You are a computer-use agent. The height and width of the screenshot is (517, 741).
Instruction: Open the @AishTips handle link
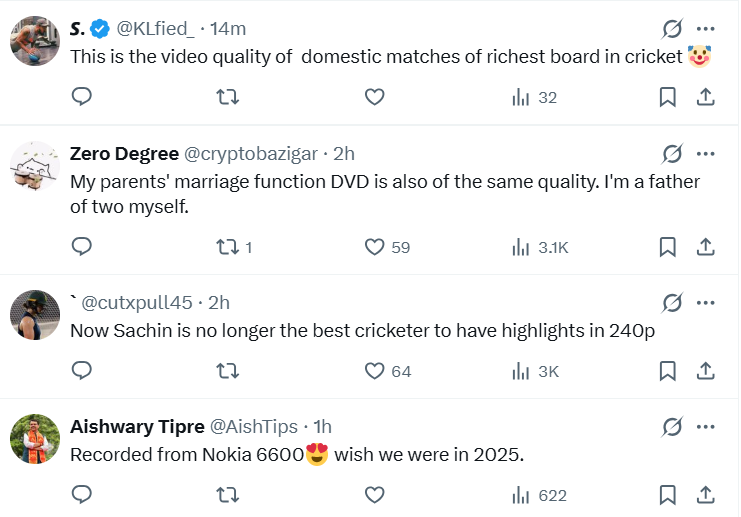tap(252, 427)
